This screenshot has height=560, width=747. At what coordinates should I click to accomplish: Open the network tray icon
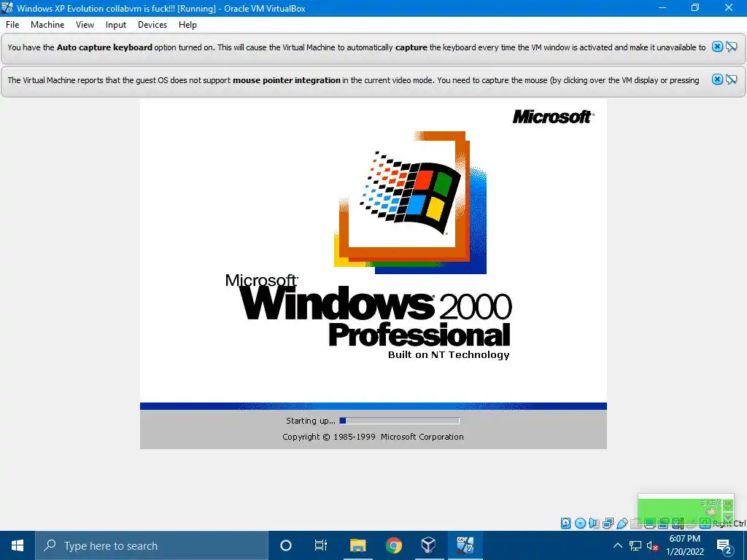tap(635, 545)
